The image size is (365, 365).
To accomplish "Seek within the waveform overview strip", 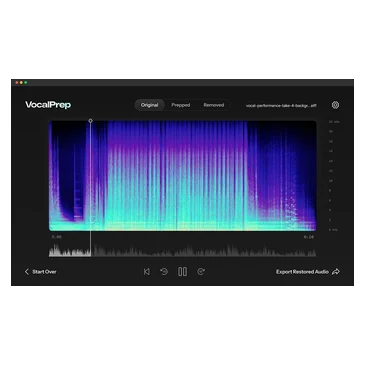I will (x=182, y=250).
